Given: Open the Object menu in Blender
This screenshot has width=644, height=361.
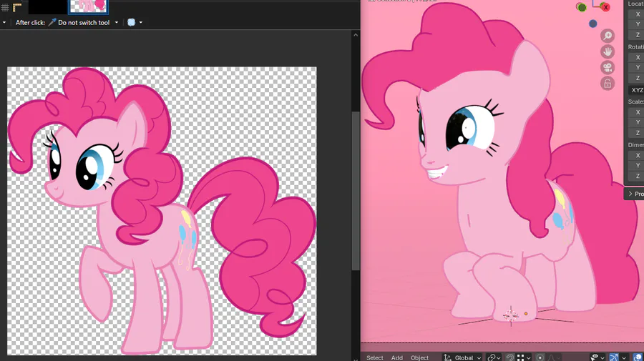Looking at the screenshot, I should click(419, 357).
